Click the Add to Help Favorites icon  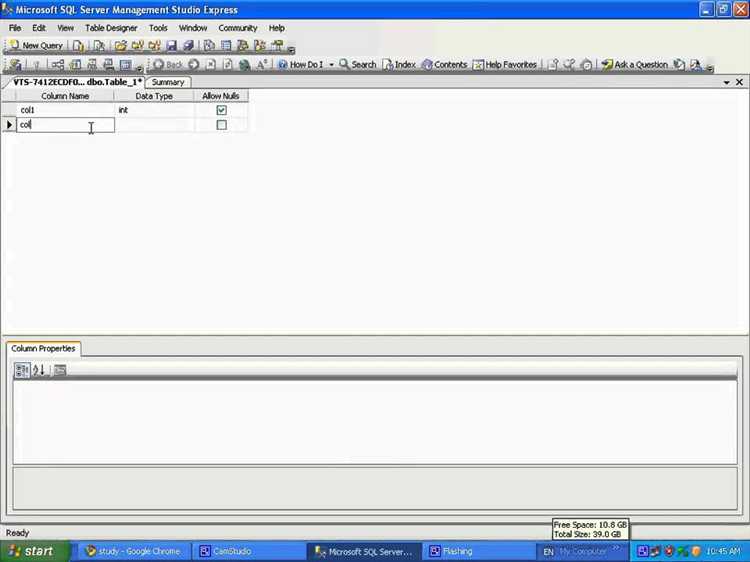[x=553, y=65]
